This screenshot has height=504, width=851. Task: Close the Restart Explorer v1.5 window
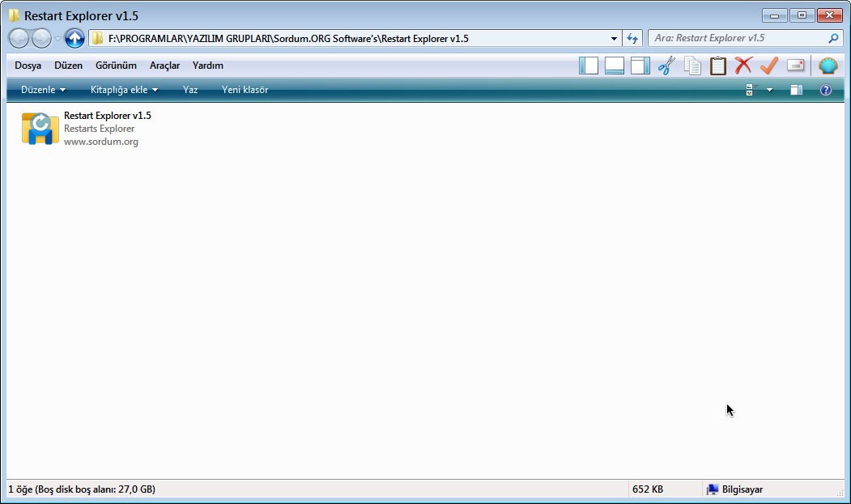[x=829, y=15]
